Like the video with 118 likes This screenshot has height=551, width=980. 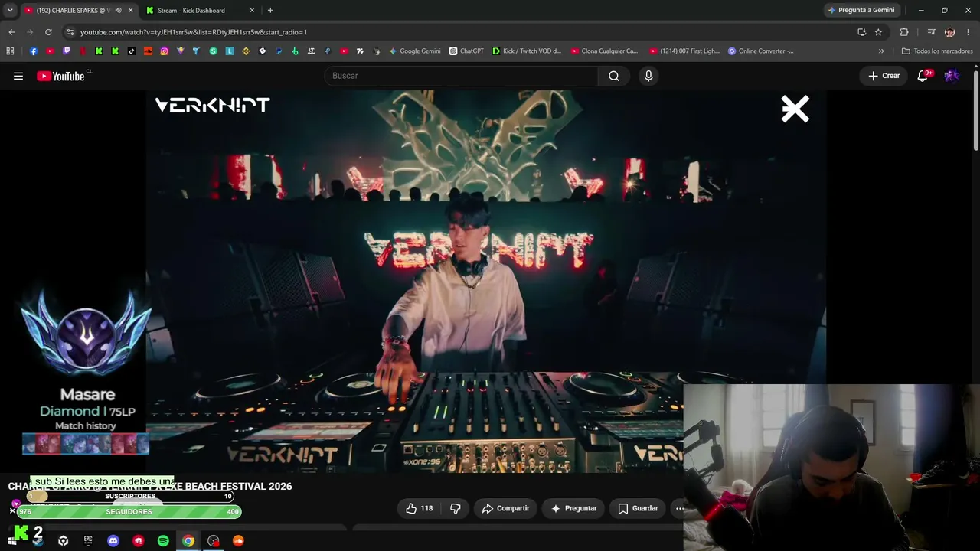(x=419, y=508)
